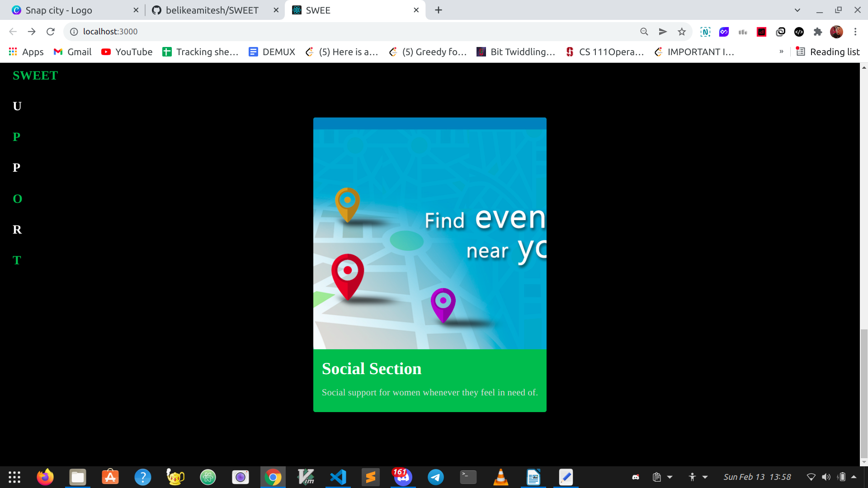
Task: Click the Chrome profile avatar
Action: (836, 32)
